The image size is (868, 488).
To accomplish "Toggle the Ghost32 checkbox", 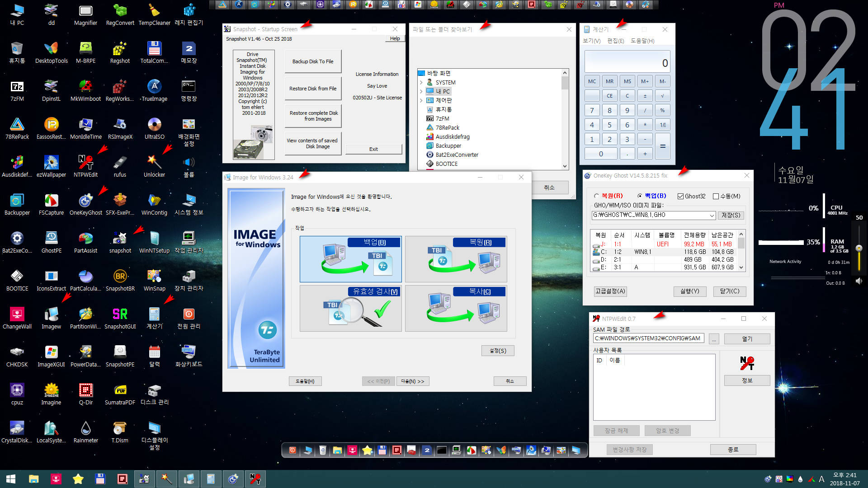I will click(680, 196).
